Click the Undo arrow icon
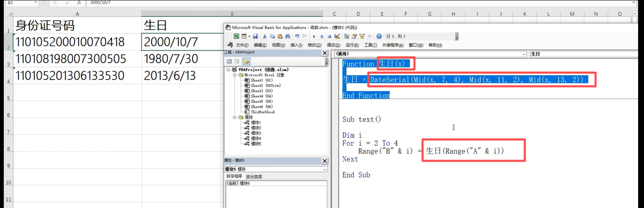The image size is (644, 208). tap(297, 36)
